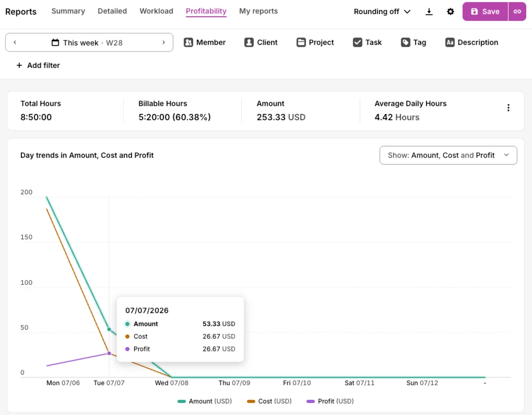
Task: Click the Mon 07/06 axis label
Action: [63, 383]
